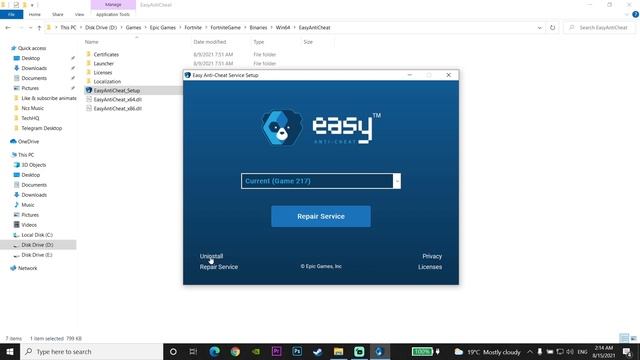Click the Repair Service button
The height and width of the screenshot is (360, 640).
(321, 216)
